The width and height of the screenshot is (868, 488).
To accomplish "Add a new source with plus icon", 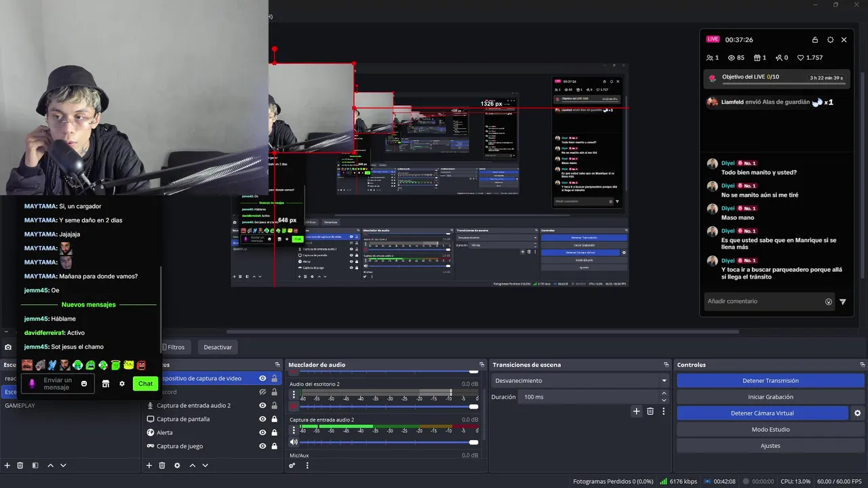I will (149, 466).
